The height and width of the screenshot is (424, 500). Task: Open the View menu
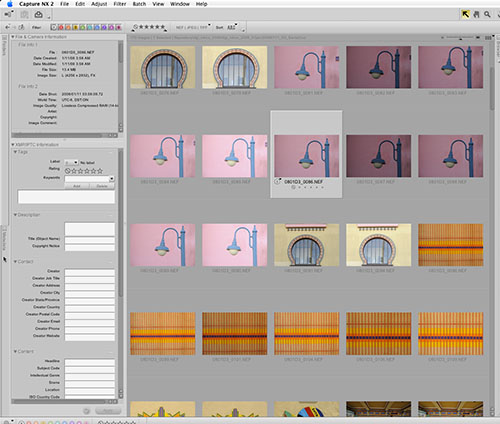point(158,4)
